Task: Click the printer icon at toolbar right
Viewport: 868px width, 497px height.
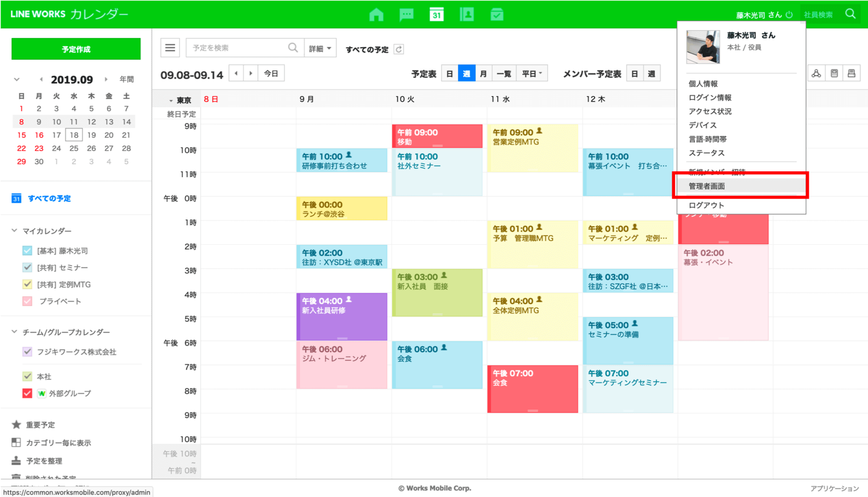Action: [851, 74]
